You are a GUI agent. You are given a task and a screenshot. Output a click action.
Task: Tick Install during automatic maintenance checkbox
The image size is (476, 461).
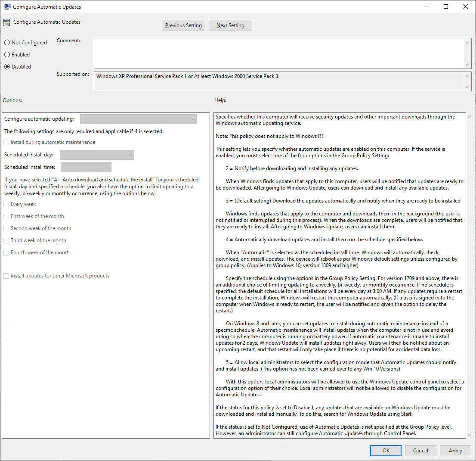point(6,142)
